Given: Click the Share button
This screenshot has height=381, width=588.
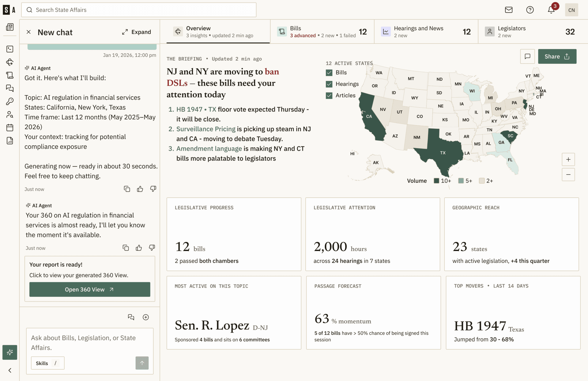Looking at the screenshot, I should [557, 56].
